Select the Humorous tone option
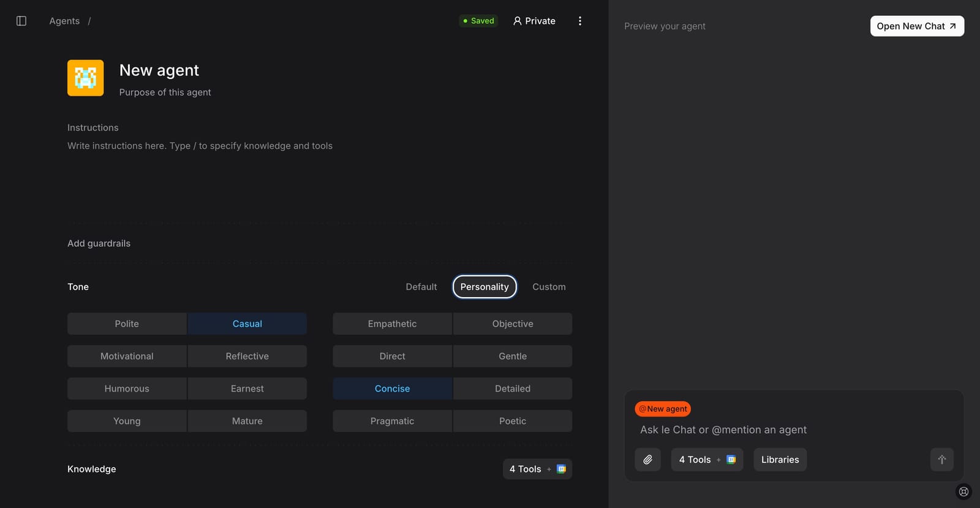 pos(127,389)
